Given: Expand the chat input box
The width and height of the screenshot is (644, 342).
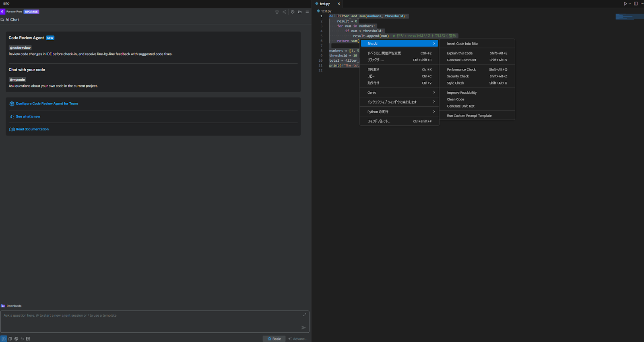Looking at the screenshot, I should (305, 315).
